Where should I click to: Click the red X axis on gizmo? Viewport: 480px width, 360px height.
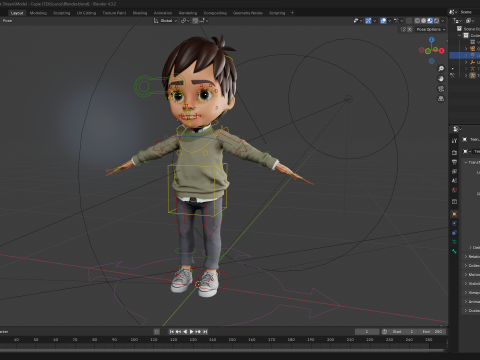[442, 51]
